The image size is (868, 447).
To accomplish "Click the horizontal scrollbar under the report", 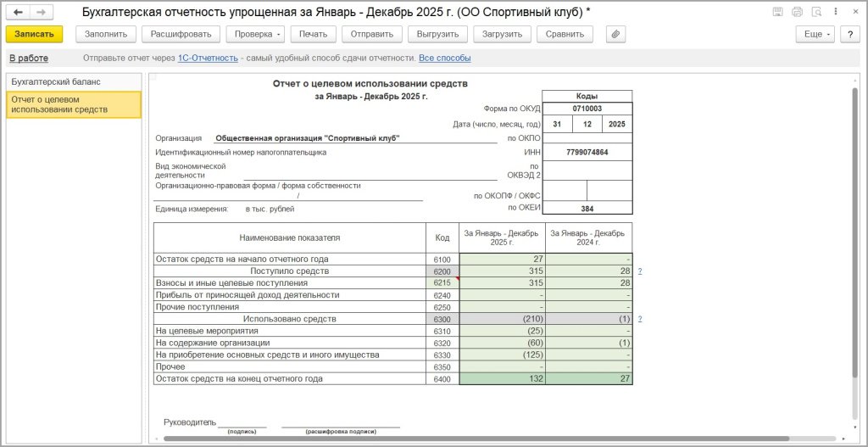I will tap(475, 439).
